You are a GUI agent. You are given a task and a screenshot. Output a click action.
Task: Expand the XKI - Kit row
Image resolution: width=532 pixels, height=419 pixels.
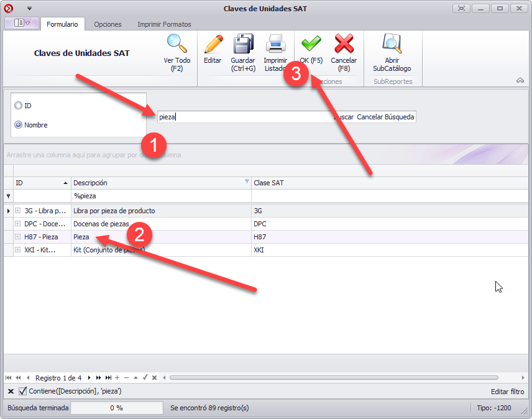pyautogui.click(x=17, y=250)
